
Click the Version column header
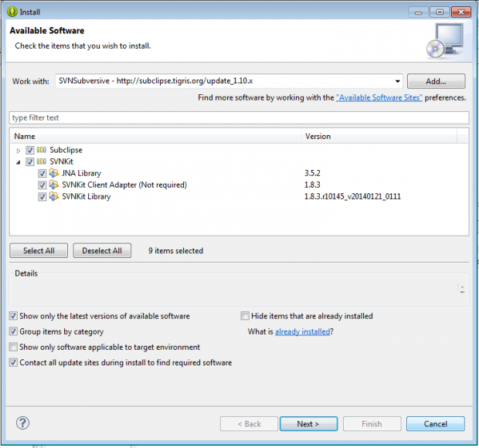point(379,136)
